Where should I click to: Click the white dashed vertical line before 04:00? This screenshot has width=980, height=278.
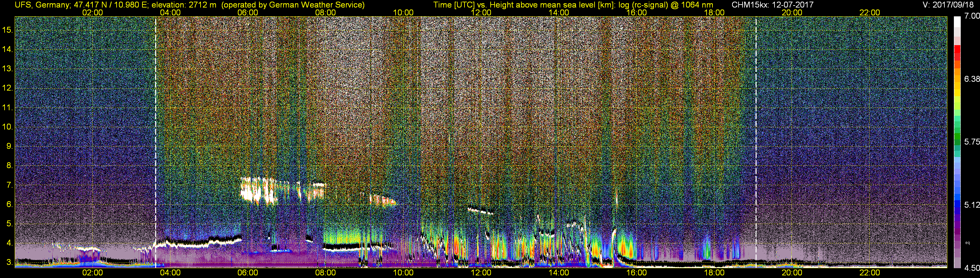tap(155, 141)
